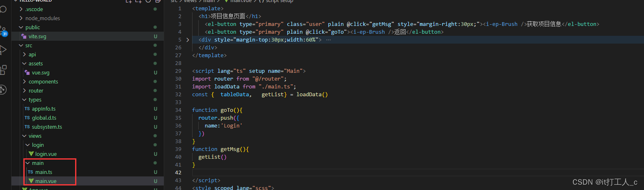Click 'router.push' on line 35

tap(215, 118)
